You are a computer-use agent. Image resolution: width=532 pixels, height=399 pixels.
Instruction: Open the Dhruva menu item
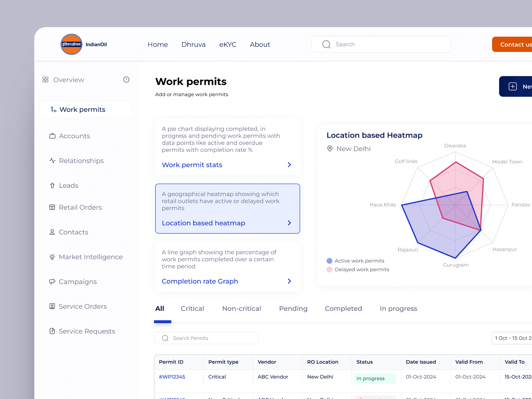(193, 44)
